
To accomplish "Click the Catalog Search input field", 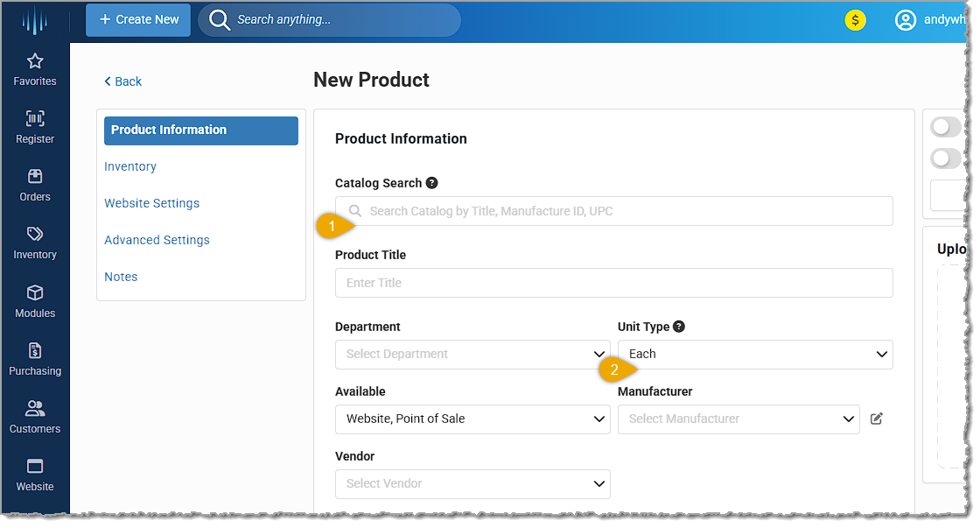I will (x=613, y=211).
